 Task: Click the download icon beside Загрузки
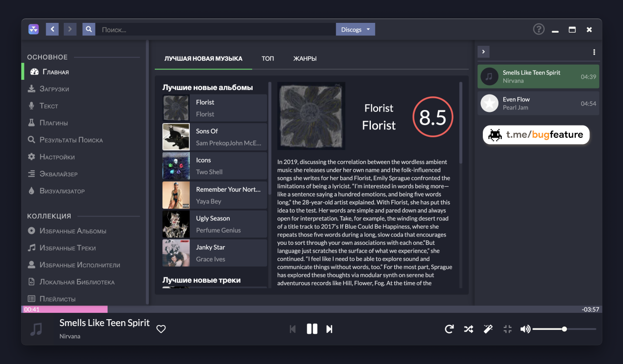[x=32, y=89]
